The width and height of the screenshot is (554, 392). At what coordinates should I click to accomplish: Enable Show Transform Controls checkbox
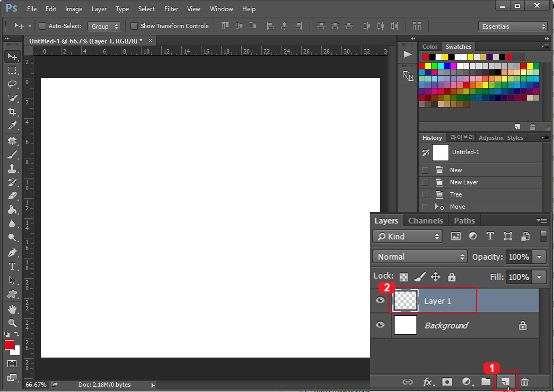click(134, 26)
